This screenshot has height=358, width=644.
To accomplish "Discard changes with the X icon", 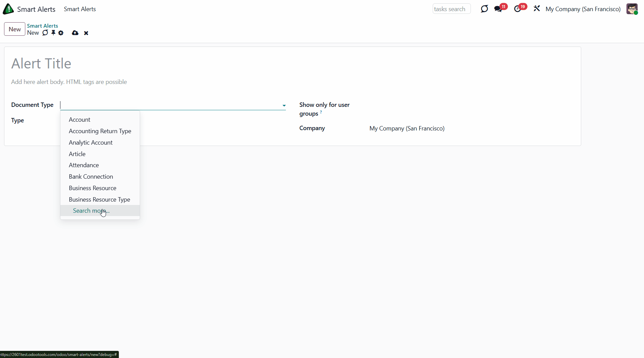I will (86, 33).
